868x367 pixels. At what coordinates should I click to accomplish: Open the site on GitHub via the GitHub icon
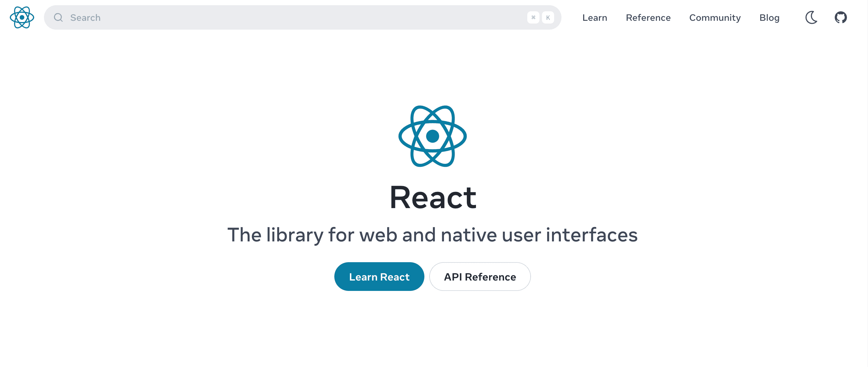pos(841,17)
